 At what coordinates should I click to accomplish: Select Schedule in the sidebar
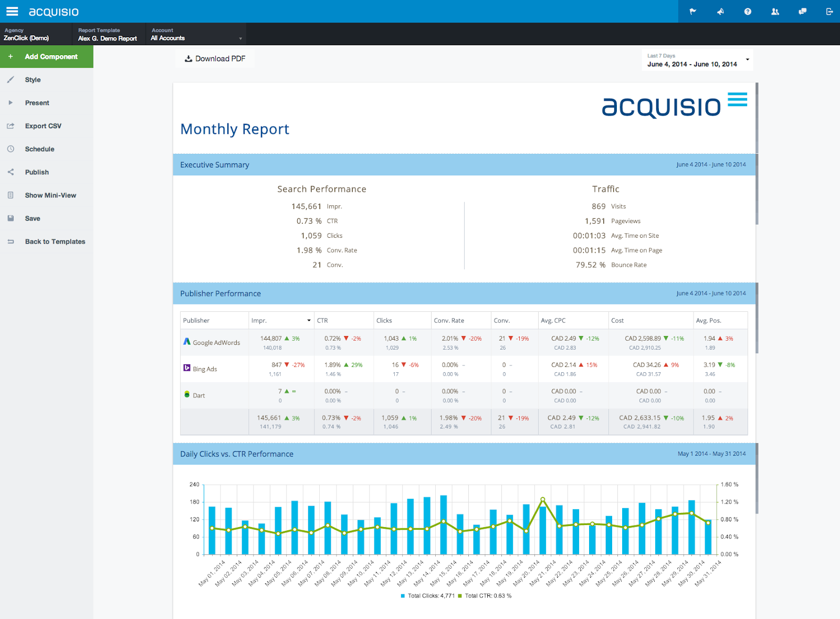pyautogui.click(x=39, y=149)
